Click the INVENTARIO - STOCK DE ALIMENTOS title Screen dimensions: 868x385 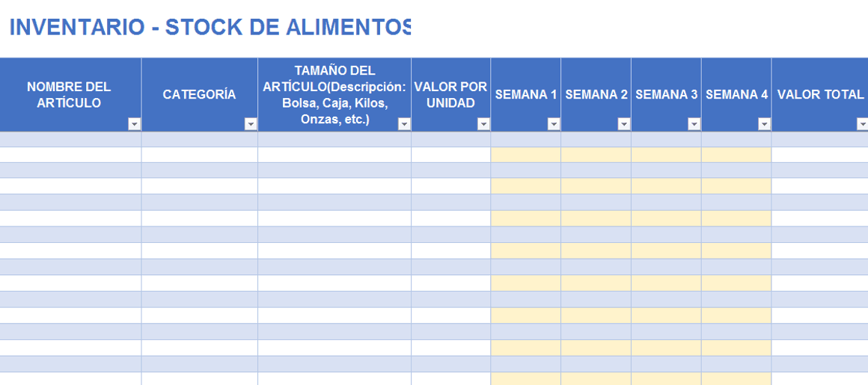point(210,28)
